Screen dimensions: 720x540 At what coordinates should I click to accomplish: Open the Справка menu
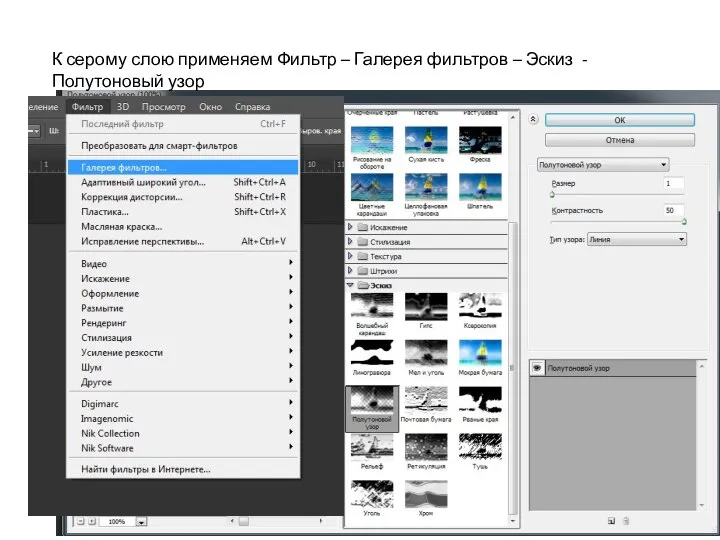click(252, 107)
